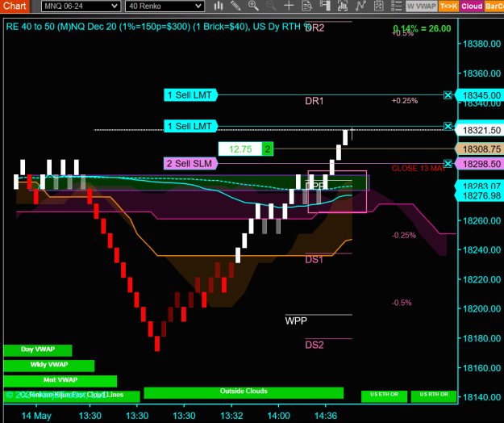Toggle the Chart Trader panel icon
Screen dimensions: 504x423
[325, 6]
